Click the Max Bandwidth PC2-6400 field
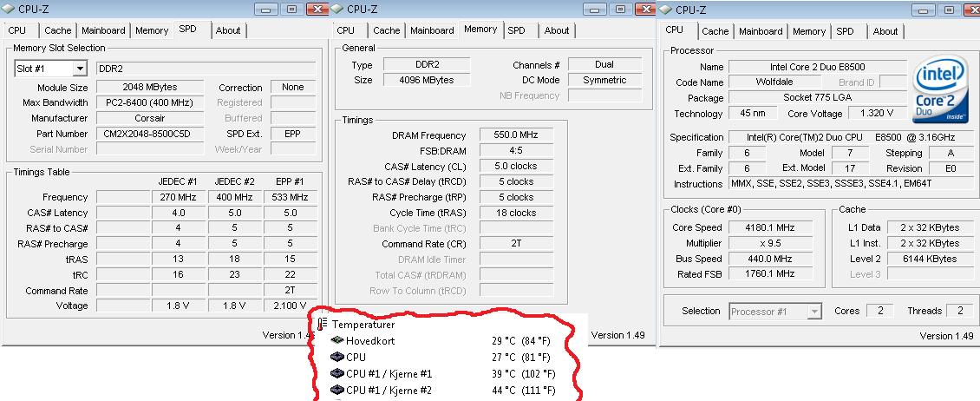The image size is (980, 401). pos(150,102)
